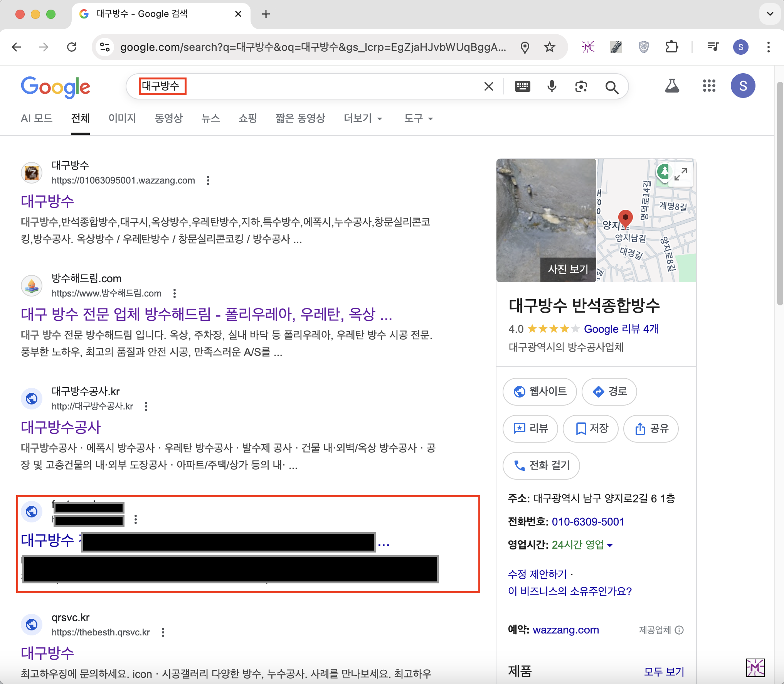
Task: Click the 전화 걸기 button
Action: coord(541,465)
